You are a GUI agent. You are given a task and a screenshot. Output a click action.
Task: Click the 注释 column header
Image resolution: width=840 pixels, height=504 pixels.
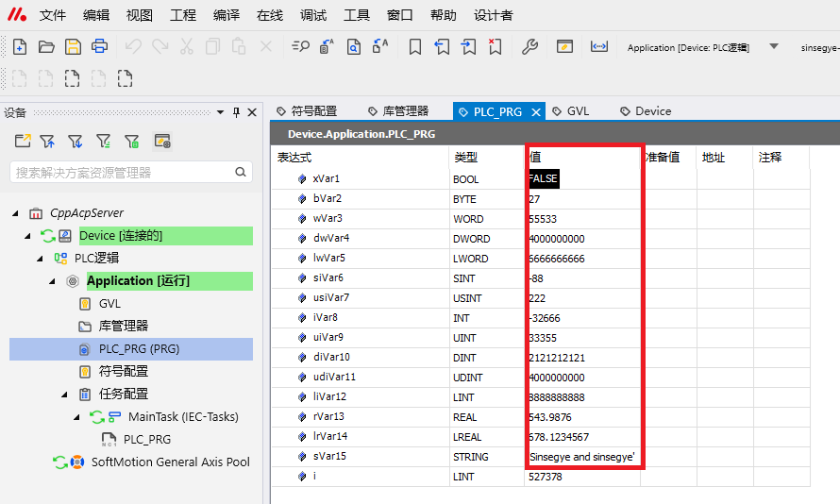coord(770,158)
